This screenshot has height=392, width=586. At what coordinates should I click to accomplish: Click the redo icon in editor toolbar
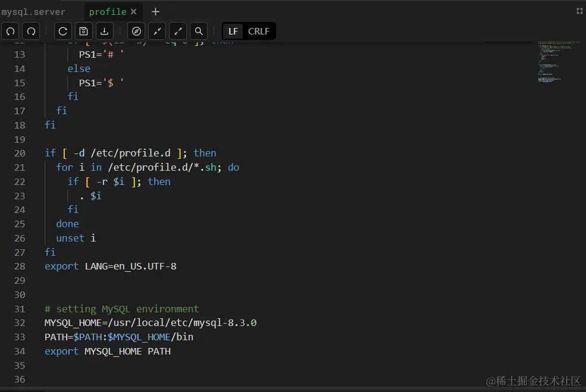[x=31, y=31]
